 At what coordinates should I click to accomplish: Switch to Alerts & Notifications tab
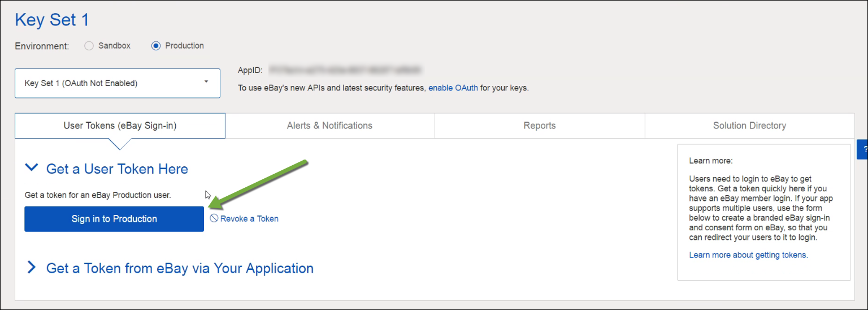pos(329,126)
